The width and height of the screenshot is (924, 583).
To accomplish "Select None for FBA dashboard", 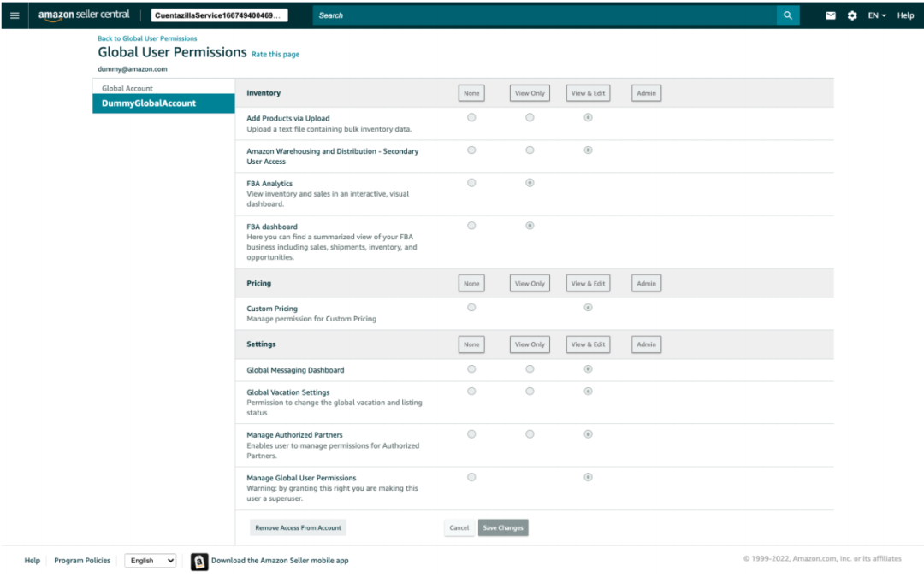I will 471,226.
